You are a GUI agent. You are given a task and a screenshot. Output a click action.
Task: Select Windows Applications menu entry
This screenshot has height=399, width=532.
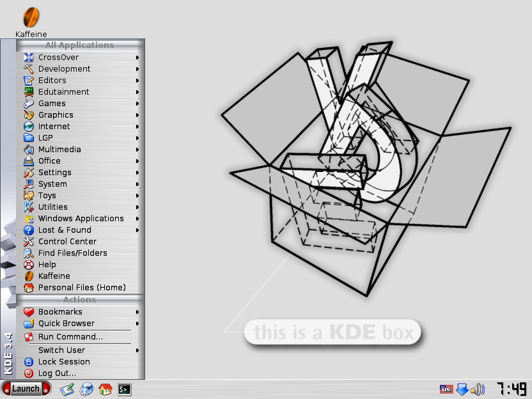pos(81,219)
